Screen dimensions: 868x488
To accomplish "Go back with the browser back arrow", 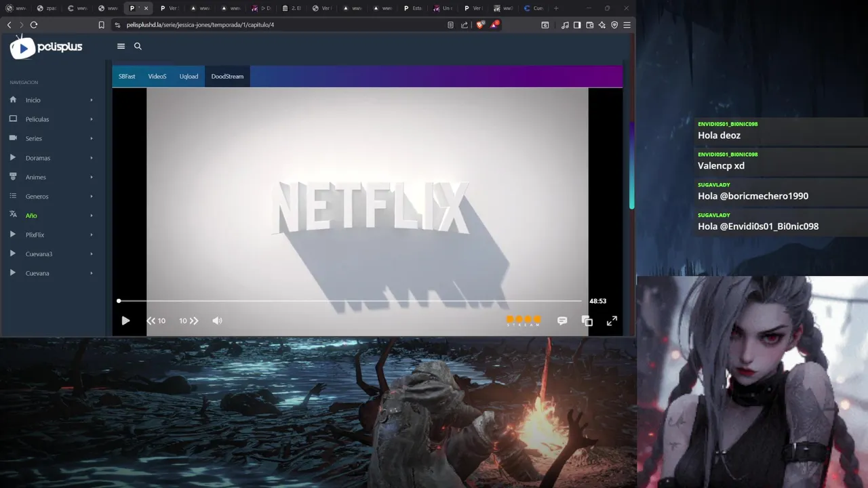I will point(9,25).
